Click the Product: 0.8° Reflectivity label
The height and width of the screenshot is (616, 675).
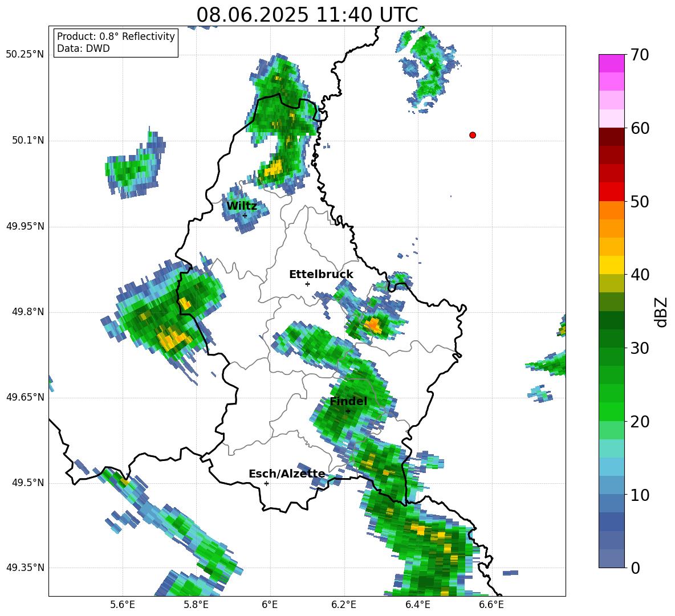[116, 36]
